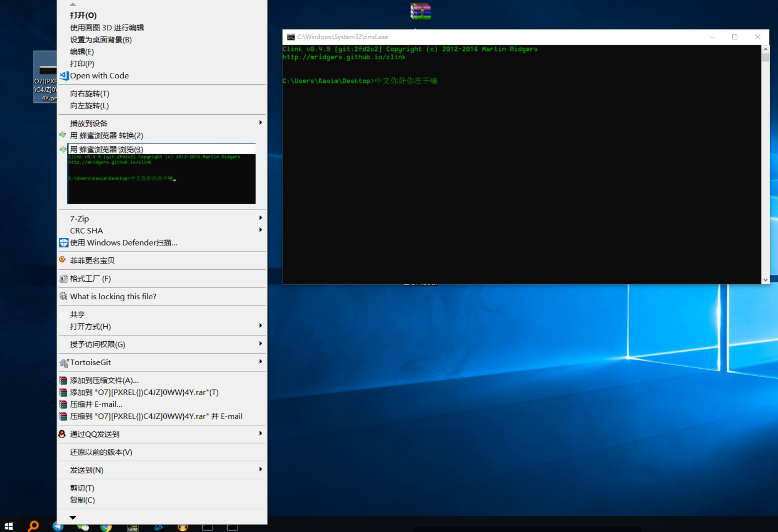The width and height of the screenshot is (778, 532).
Task: Click the icon beside 用 蜂蜜浏览器 浏览(3)
Action: click(63, 149)
